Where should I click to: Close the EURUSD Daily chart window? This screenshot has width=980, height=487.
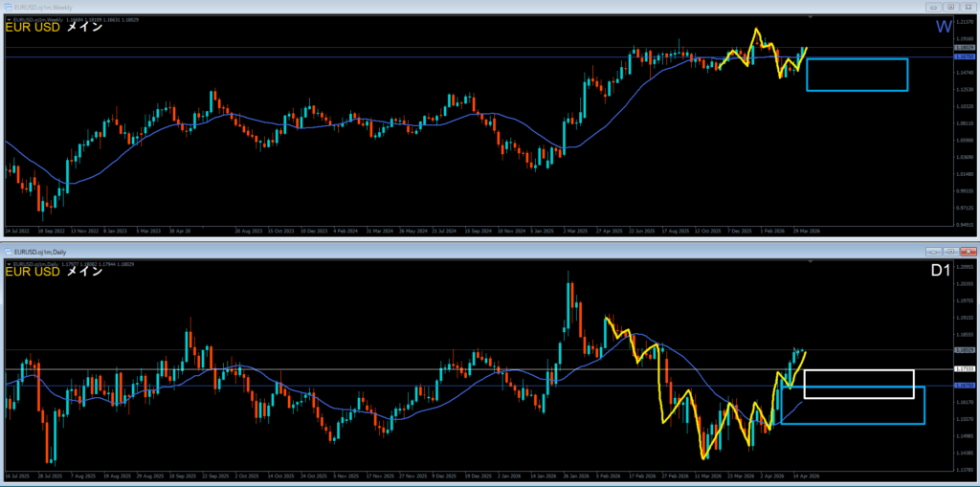pos(968,252)
